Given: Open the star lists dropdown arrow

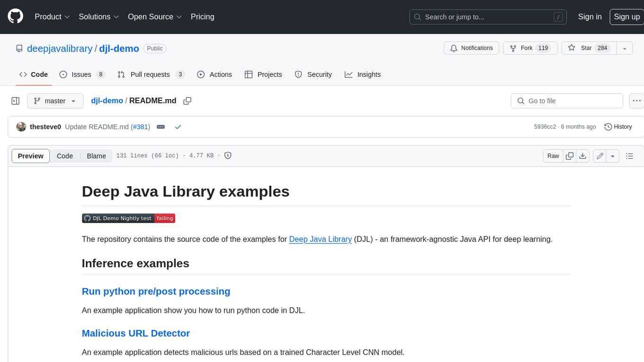Looking at the screenshot, I should (625, 48).
